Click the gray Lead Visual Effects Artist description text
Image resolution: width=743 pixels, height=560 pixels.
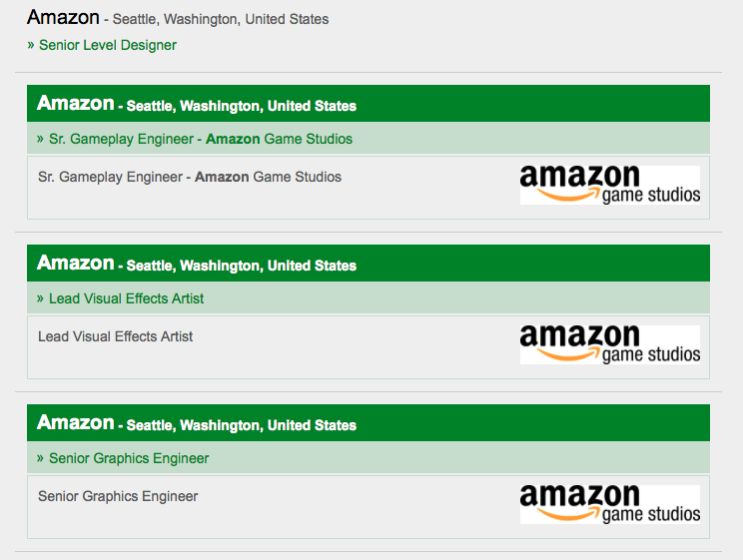point(115,336)
